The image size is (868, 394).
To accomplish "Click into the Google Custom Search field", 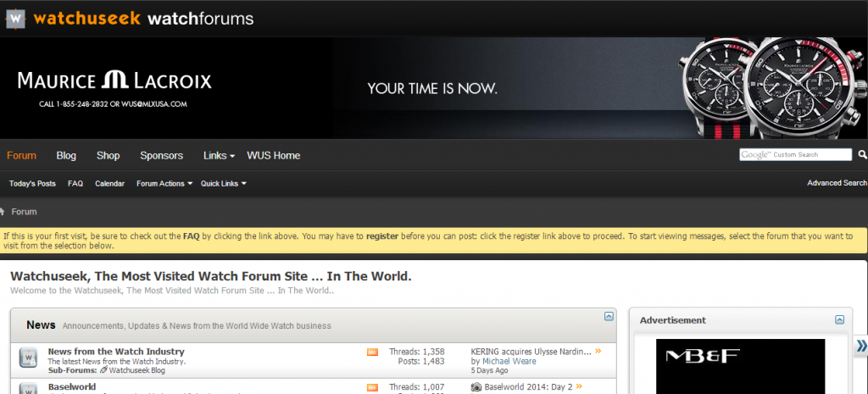I will [x=795, y=154].
